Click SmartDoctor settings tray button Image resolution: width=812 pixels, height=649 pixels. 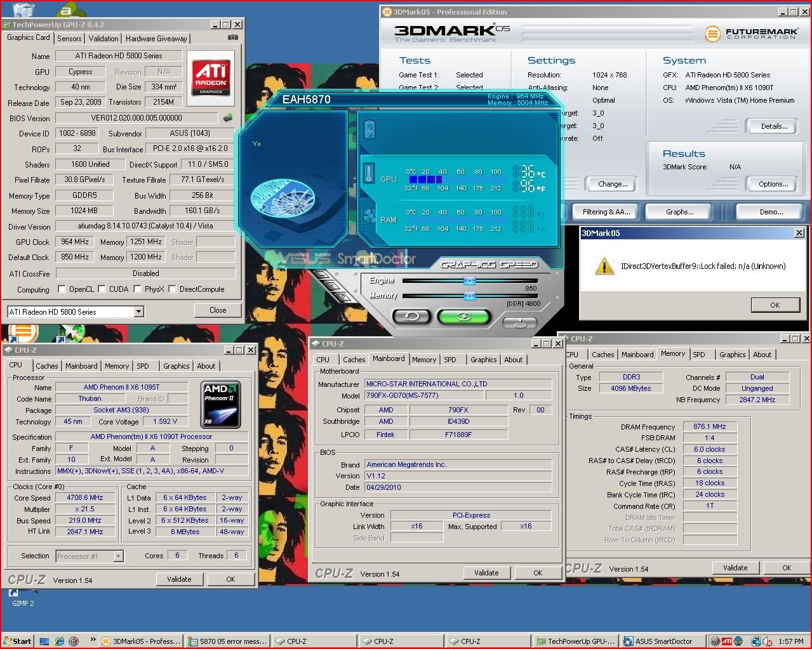pos(519,323)
